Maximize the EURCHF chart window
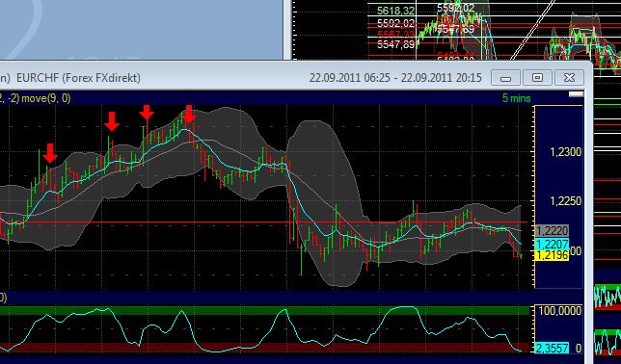This screenshot has width=621, height=364. click(537, 78)
